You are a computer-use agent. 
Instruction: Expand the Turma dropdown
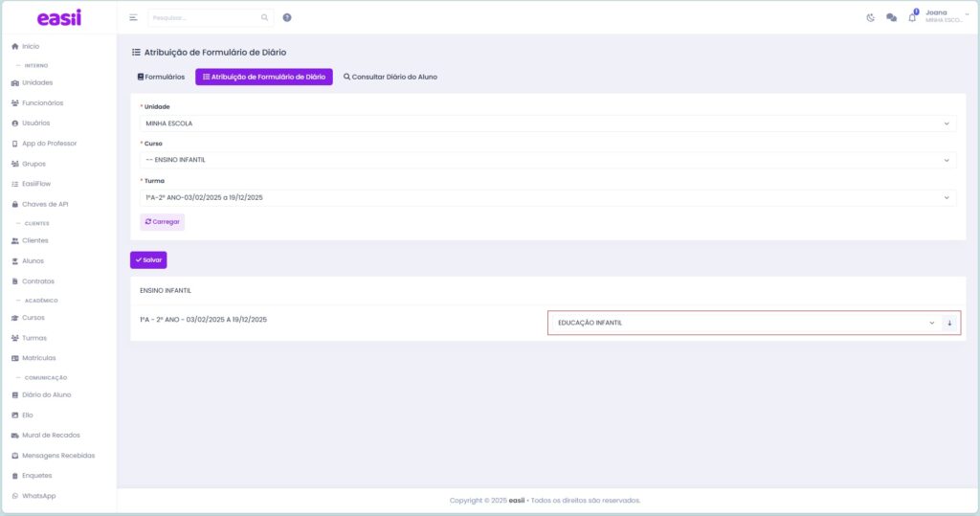point(547,197)
